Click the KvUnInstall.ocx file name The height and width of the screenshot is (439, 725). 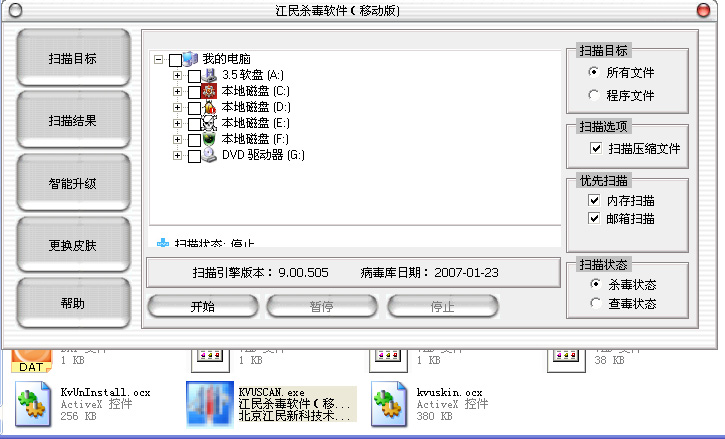(x=105, y=392)
